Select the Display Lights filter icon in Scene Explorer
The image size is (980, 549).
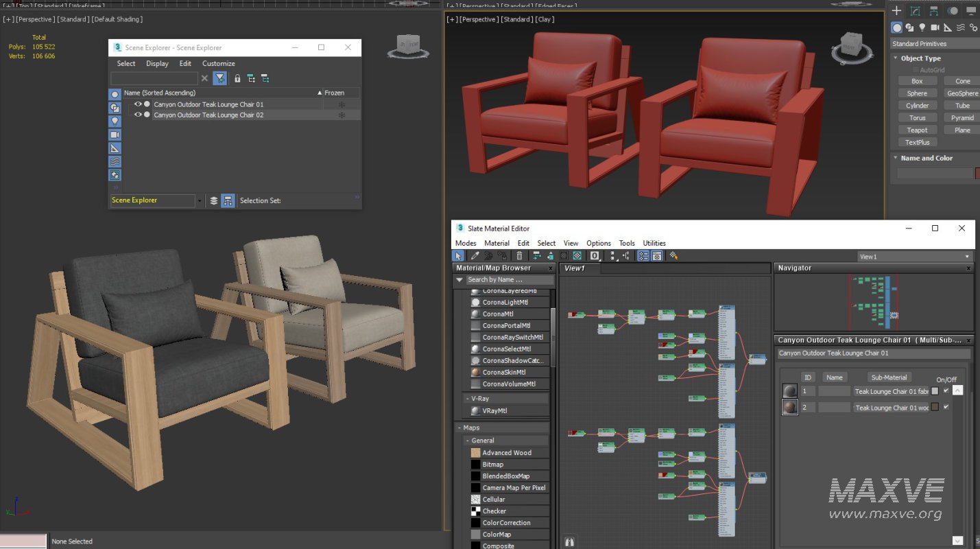tap(115, 121)
